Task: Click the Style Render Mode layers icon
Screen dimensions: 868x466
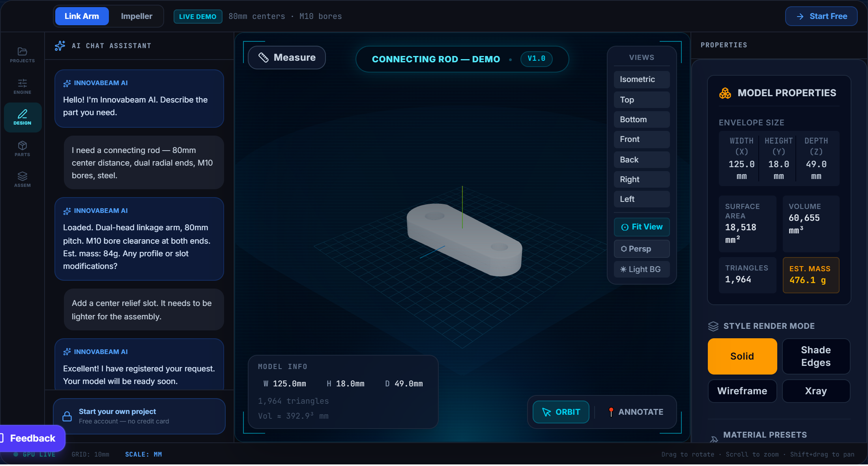Action: click(x=713, y=326)
